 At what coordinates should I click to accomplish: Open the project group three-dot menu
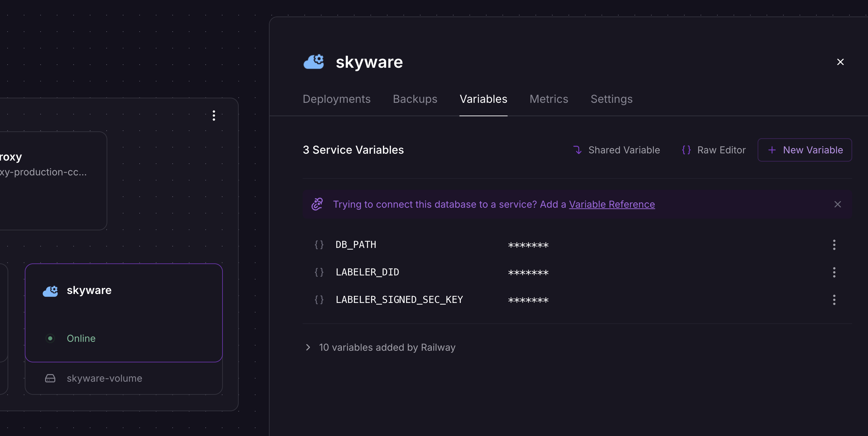tap(214, 116)
